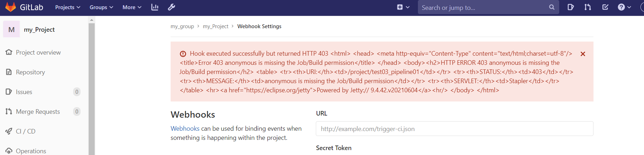Open the Admin Area wrench icon
Image resolution: width=644 pixels, height=155 pixels.
[171, 7]
